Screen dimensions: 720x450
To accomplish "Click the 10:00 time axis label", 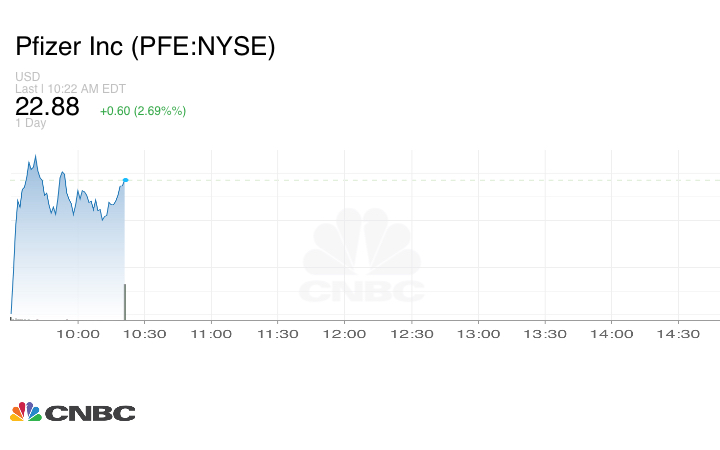I will pos(78,335).
